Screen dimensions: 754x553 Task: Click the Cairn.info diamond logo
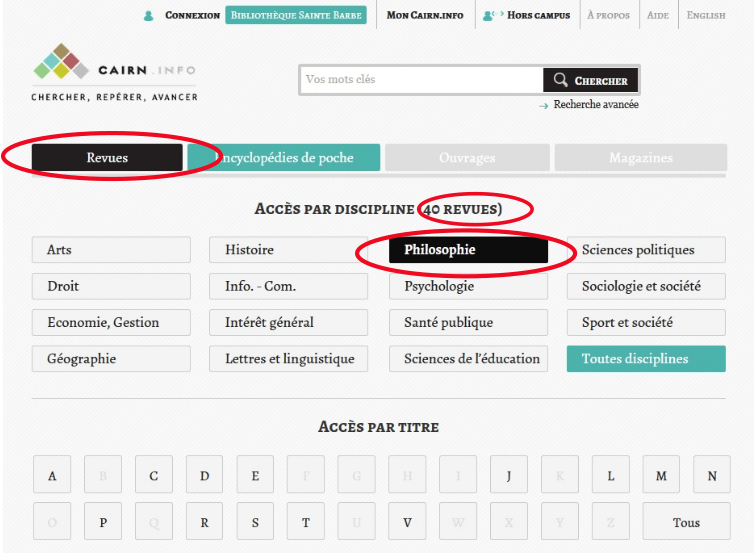coord(61,62)
